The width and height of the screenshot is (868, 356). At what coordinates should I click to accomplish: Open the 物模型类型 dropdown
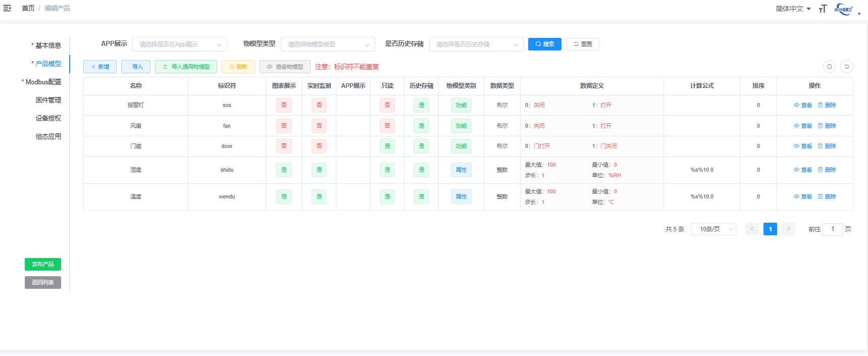[328, 44]
